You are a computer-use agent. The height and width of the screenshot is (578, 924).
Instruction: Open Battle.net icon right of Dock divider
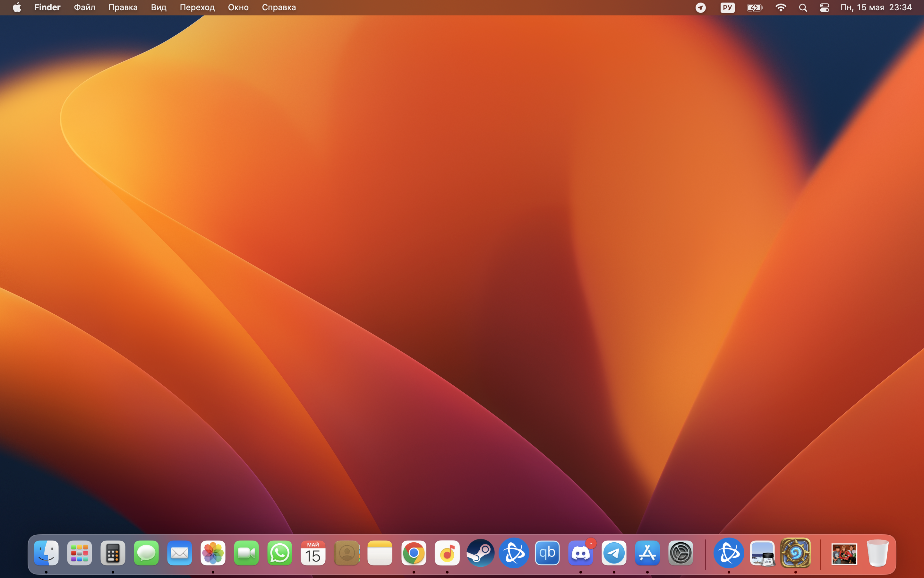(x=729, y=553)
